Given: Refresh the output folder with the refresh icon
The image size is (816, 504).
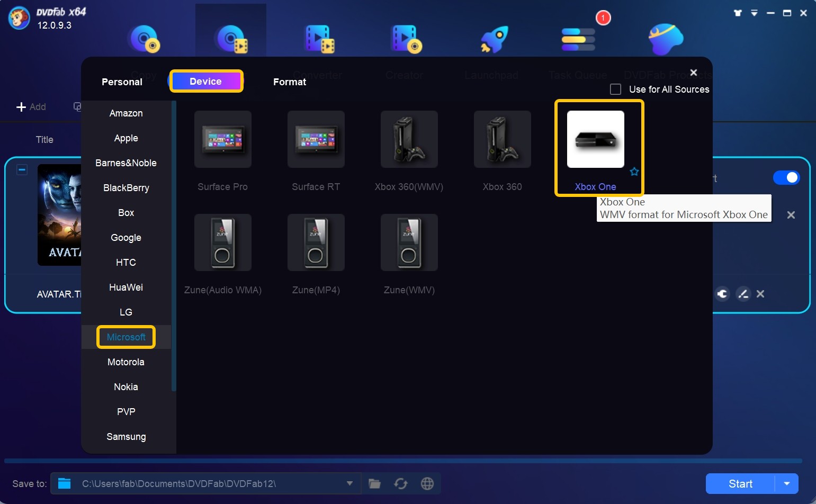Looking at the screenshot, I should click(x=401, y=483).
